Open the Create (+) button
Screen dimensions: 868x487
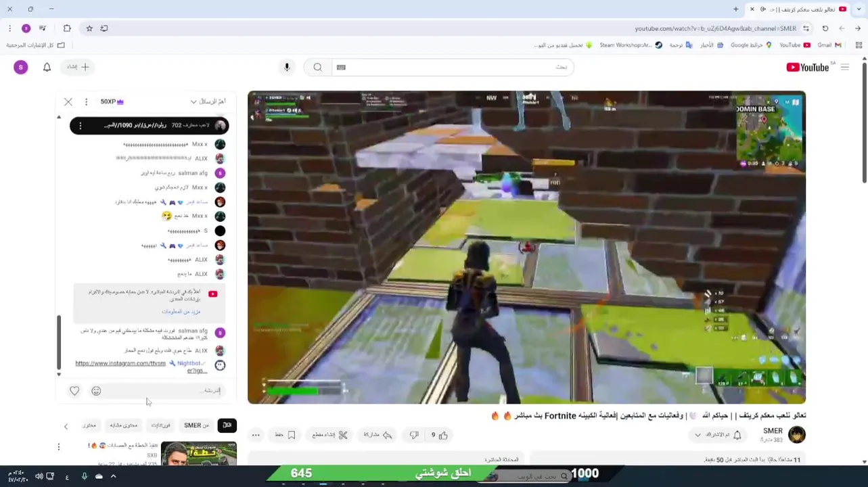point(78,67)
